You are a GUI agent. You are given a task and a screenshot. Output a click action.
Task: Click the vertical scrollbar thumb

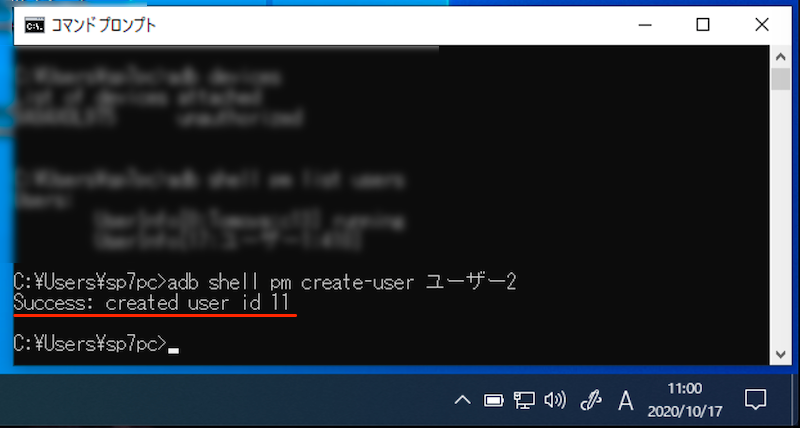[x=781, y=79]
